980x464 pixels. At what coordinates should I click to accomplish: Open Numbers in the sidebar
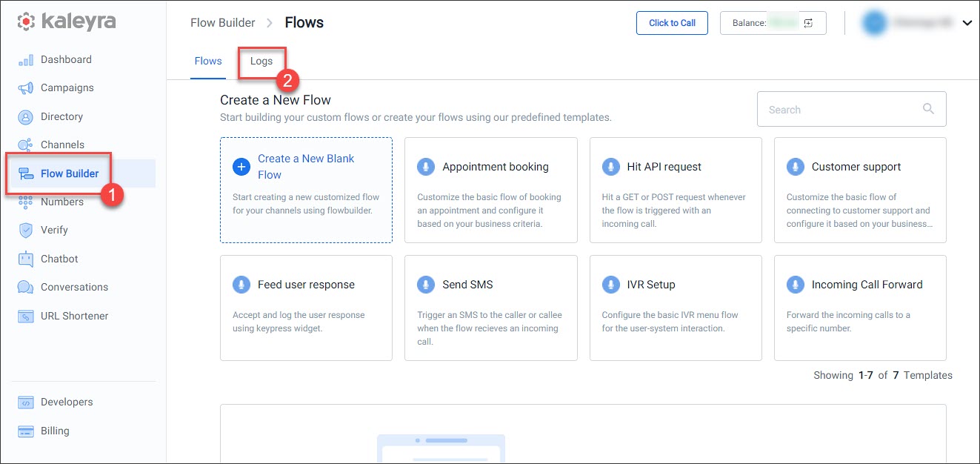tap(62, 202)
